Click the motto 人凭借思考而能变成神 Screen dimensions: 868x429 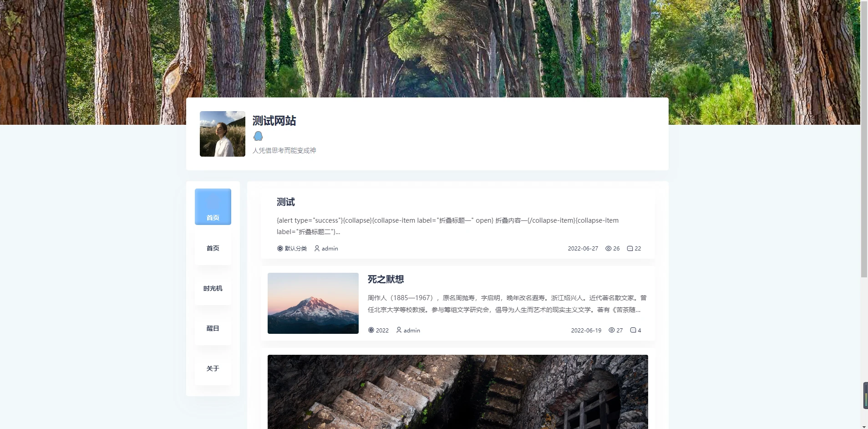284,151
